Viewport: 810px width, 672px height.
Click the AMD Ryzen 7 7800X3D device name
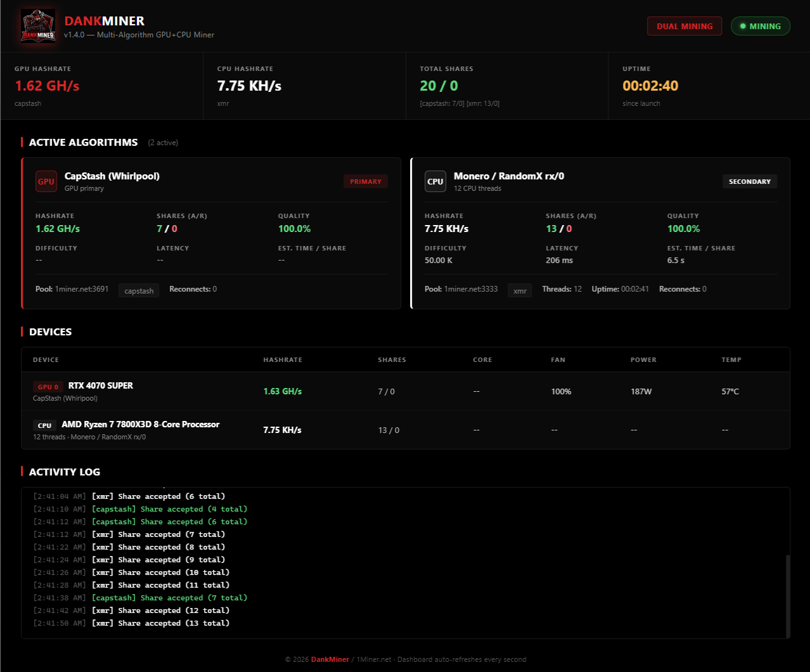[x=141, y=424]
